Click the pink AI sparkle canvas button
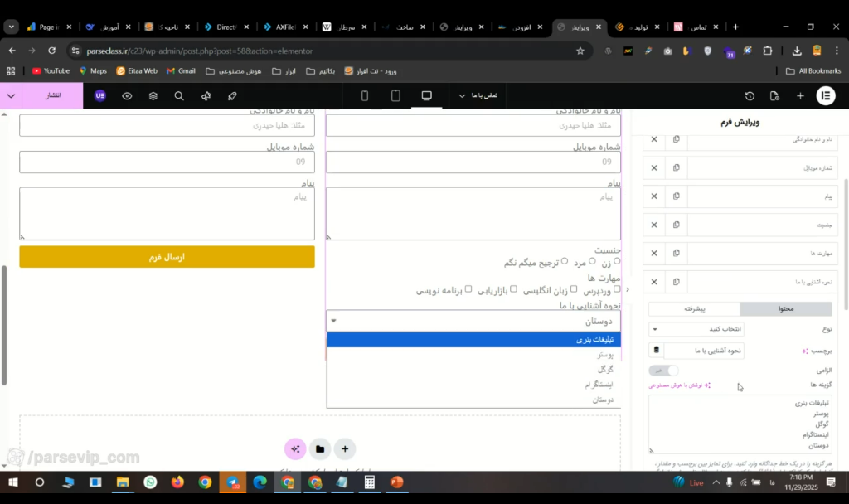Screen dimensions: 849x504 [295, 448]
